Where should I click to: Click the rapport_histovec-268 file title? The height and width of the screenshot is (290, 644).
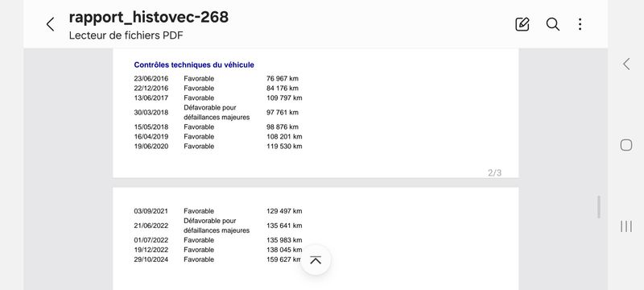149,17
